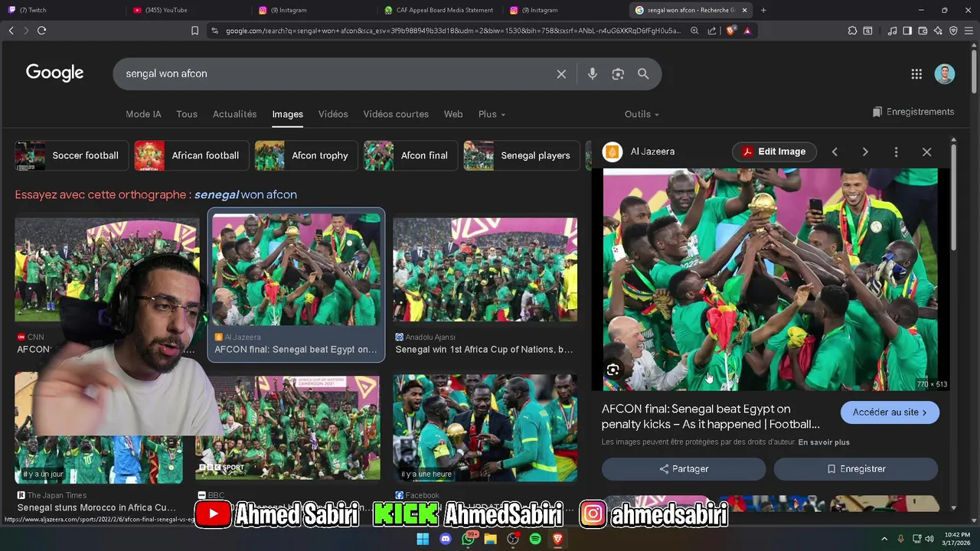Image resolution: width=980 pixels, height=551 pixels.
Task: Open the Windows Start menu
Action: [x=423, y=539]
